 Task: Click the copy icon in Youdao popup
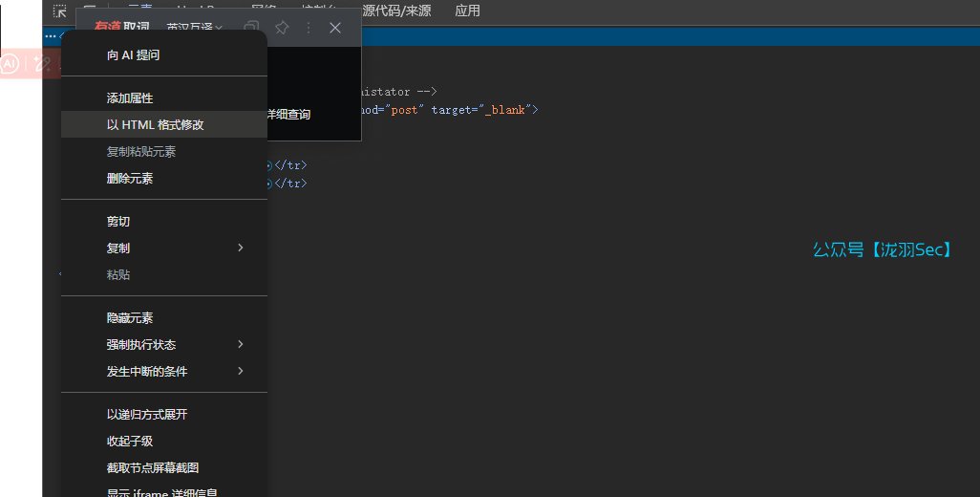252,28
